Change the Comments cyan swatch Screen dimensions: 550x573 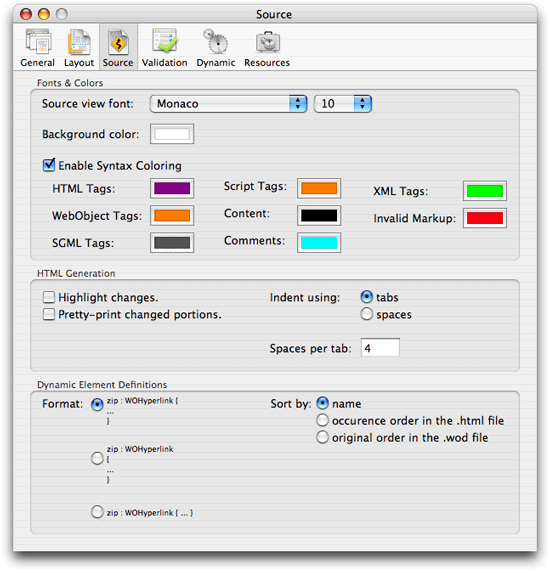[319, 243]
